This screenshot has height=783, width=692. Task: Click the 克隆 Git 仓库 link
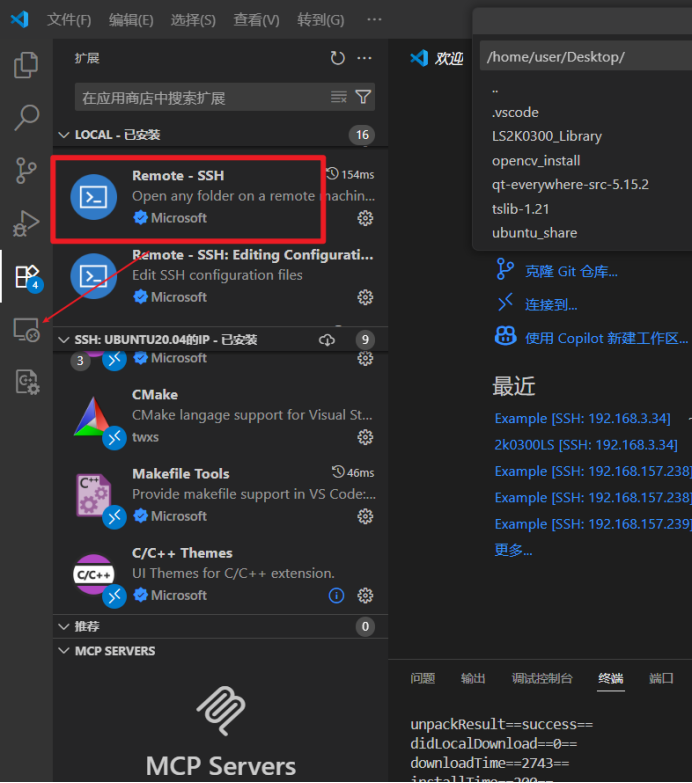point(571,272)
